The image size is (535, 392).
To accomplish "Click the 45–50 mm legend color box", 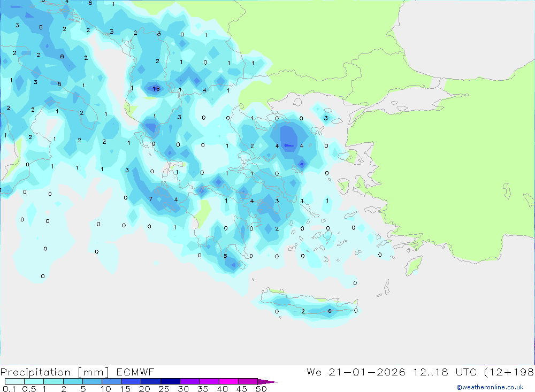I will [x=248, y=381].
